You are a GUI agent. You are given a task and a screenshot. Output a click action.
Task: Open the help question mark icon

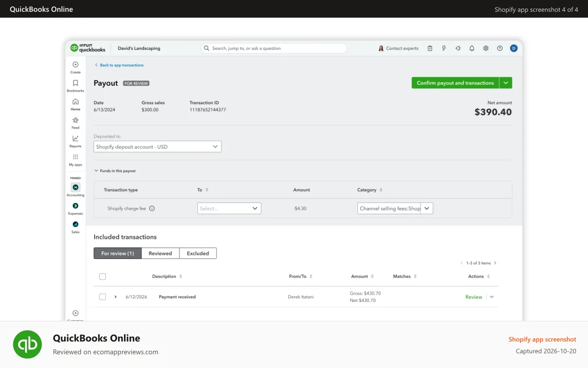coord(500,48)
